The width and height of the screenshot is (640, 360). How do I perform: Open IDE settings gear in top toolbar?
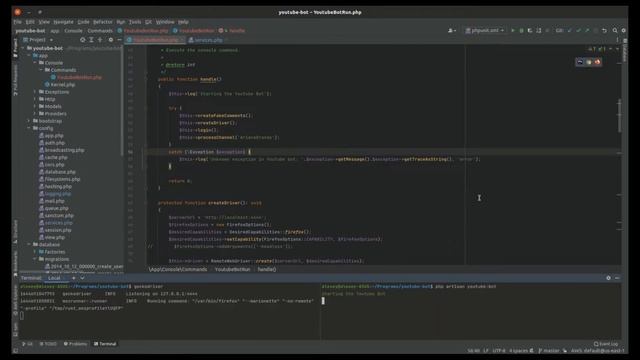(624, 31)
